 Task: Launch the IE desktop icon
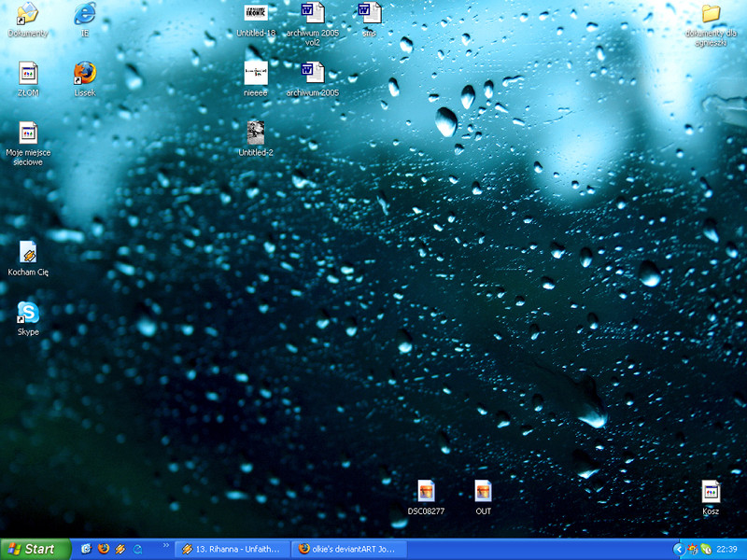(x=85, y=20)
